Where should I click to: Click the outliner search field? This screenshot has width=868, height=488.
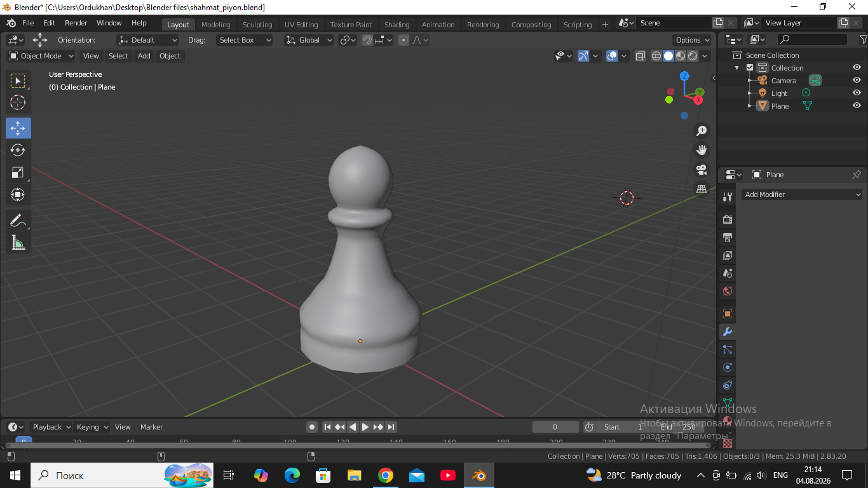point(812,39)
